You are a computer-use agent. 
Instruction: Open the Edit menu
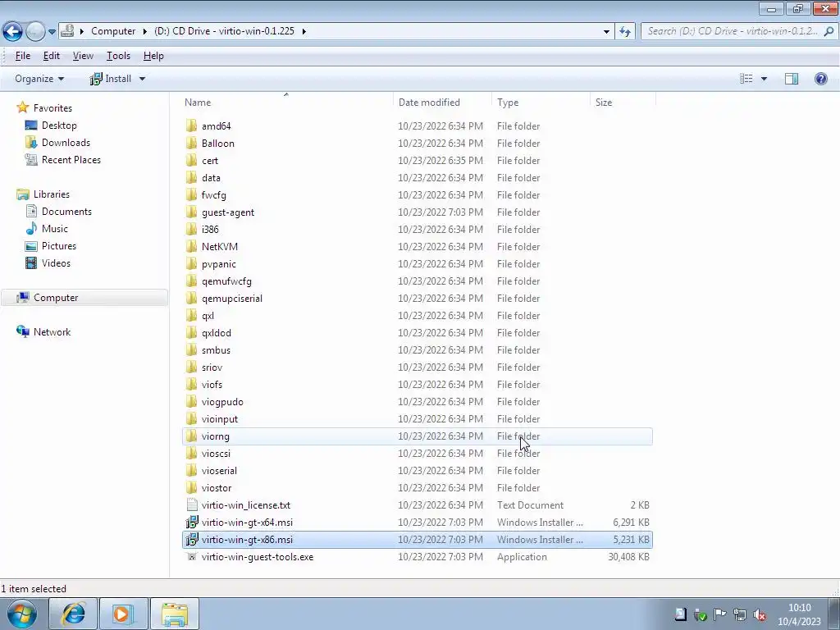point(52,56)
